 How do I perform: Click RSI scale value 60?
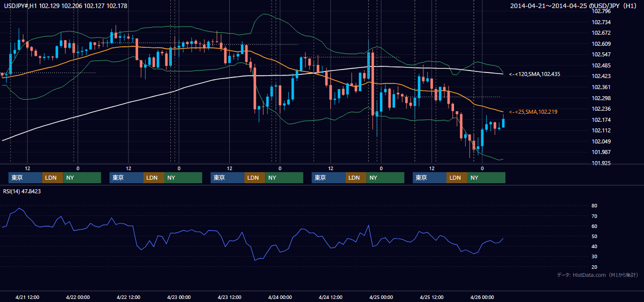coord(595,226)
